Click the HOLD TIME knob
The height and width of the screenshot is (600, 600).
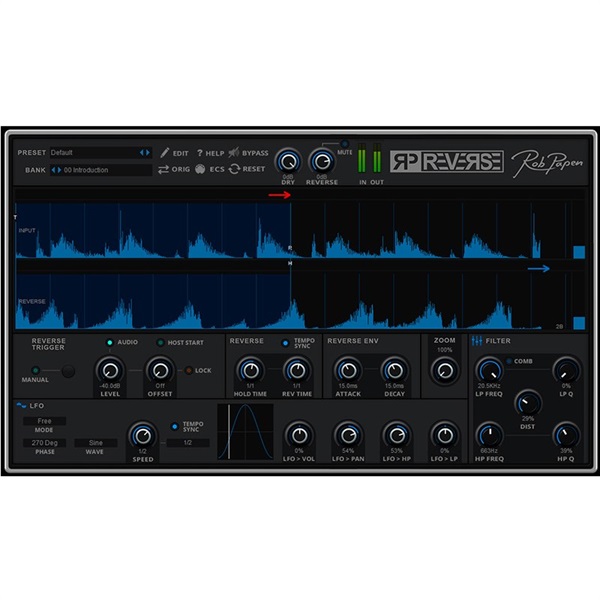click(250, 370)
